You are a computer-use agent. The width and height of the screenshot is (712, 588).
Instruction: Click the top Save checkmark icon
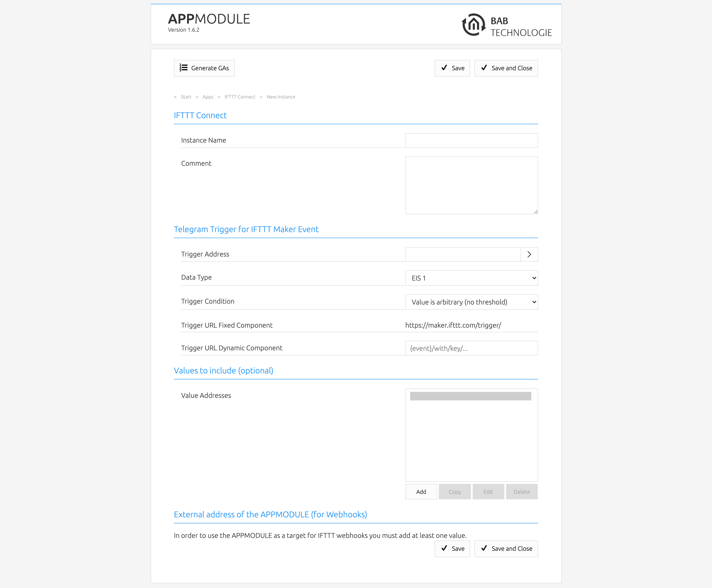(444, 68)
